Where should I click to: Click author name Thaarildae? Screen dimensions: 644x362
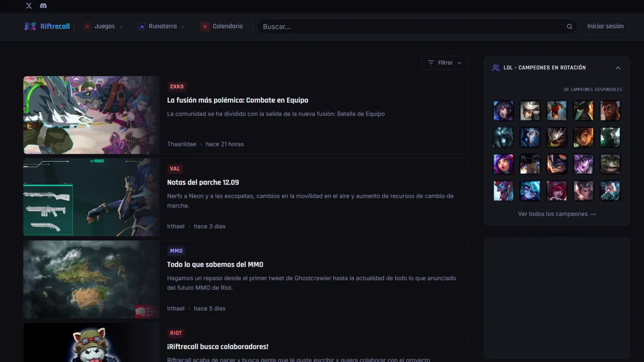click(x=182, y=144)
